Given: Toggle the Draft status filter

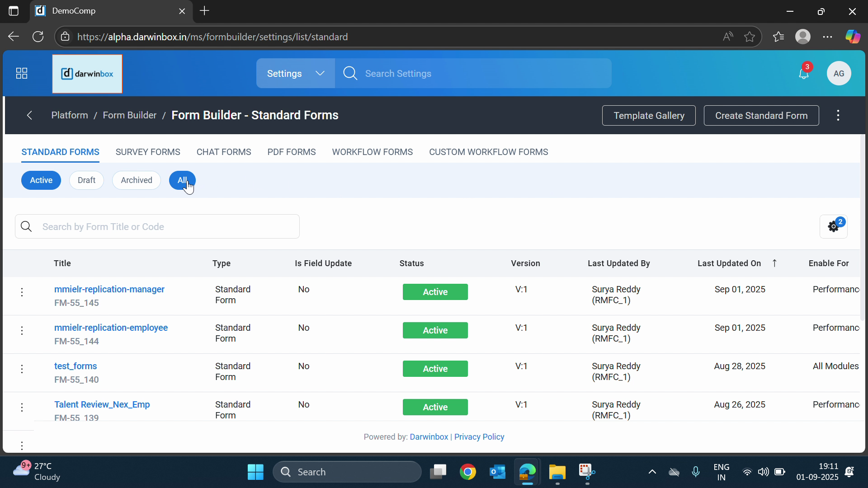Looking at the screenshot, I should (x=86, y=180).
